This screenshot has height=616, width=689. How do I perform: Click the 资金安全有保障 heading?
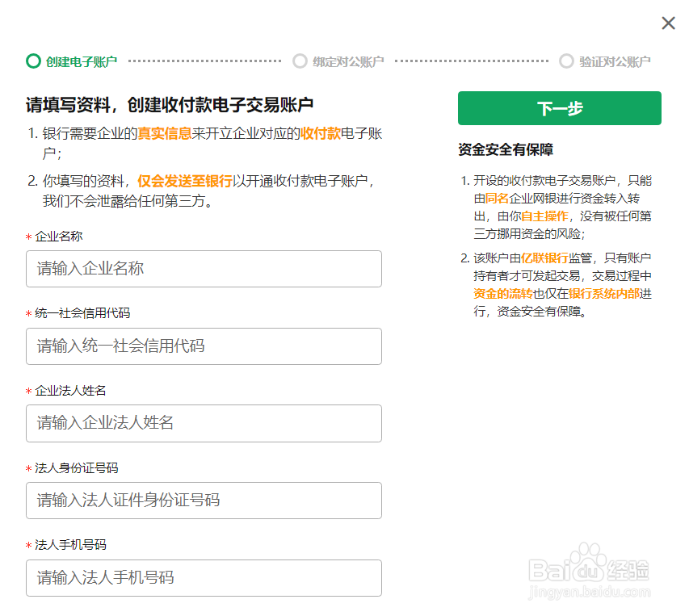(x=506, y=149)
